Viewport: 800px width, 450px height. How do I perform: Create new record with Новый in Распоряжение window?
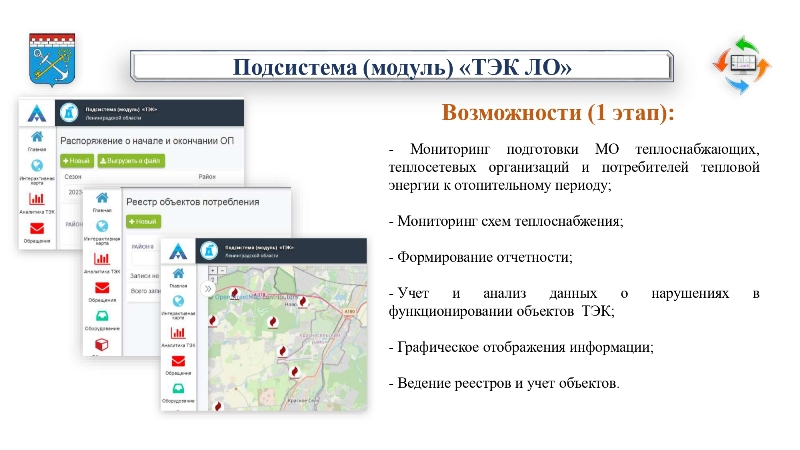click(x=77, y=161)
